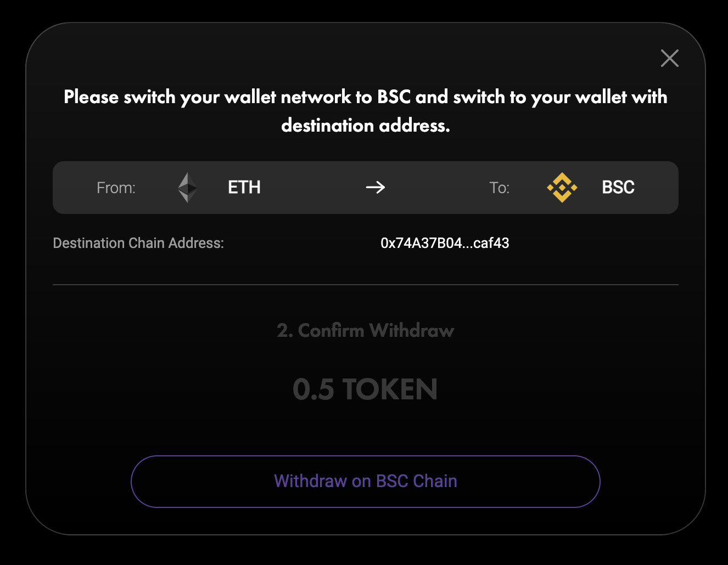Screen dimensions: 728x565
Task: Click the Binance BSC diamond logo
Action: coord(562,188)
